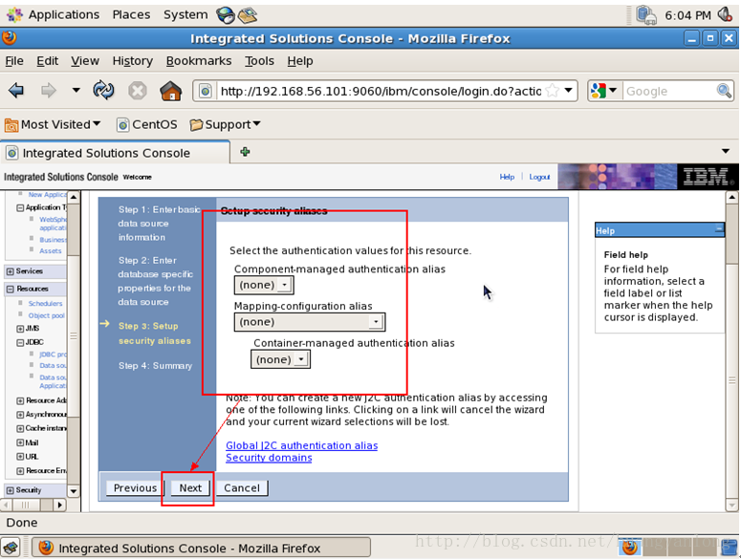
Task: Focus the Google search field
Action: coord(669,91)
